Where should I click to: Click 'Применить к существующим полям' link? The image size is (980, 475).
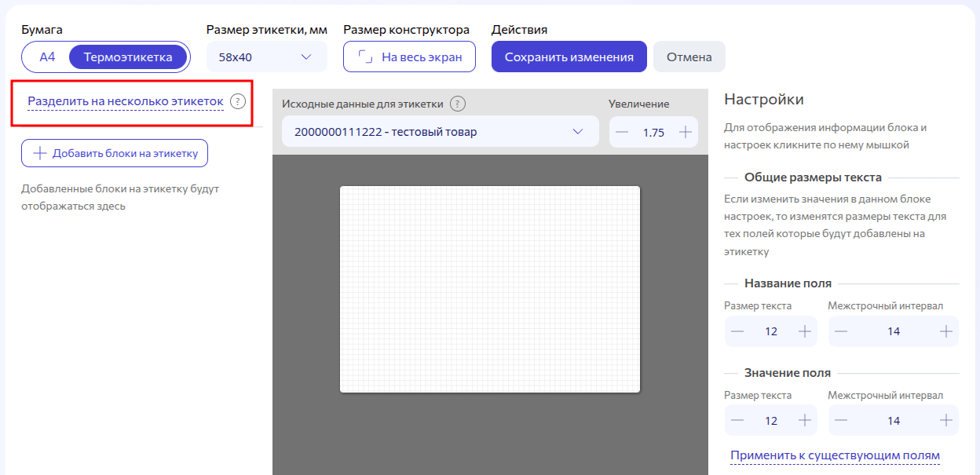835,455
